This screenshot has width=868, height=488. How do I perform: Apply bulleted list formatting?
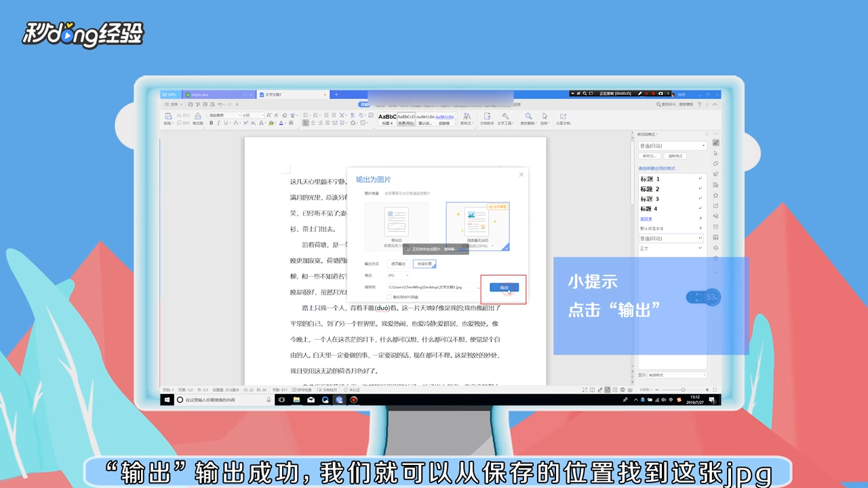pos(305,115)
